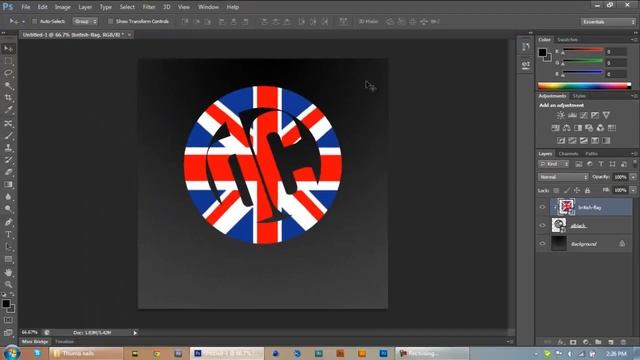Switch to the Channels tab
This screenshot has height=360, width=640.
point(569,154)
